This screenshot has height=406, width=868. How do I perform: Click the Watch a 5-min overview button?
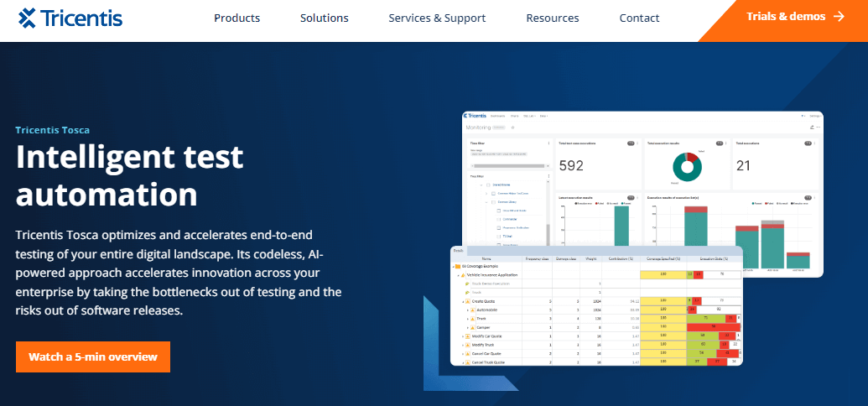point(93,357)
